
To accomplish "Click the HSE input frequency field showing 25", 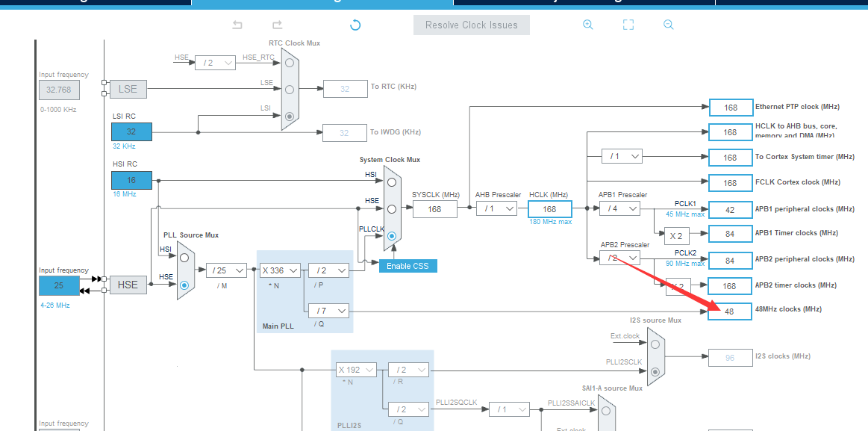I will [59, 285].
